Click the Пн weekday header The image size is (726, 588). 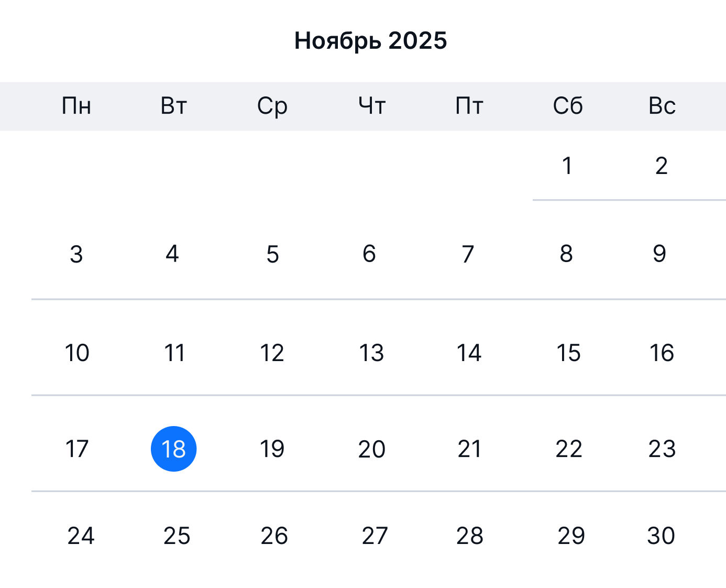click(x=76, y=106)
